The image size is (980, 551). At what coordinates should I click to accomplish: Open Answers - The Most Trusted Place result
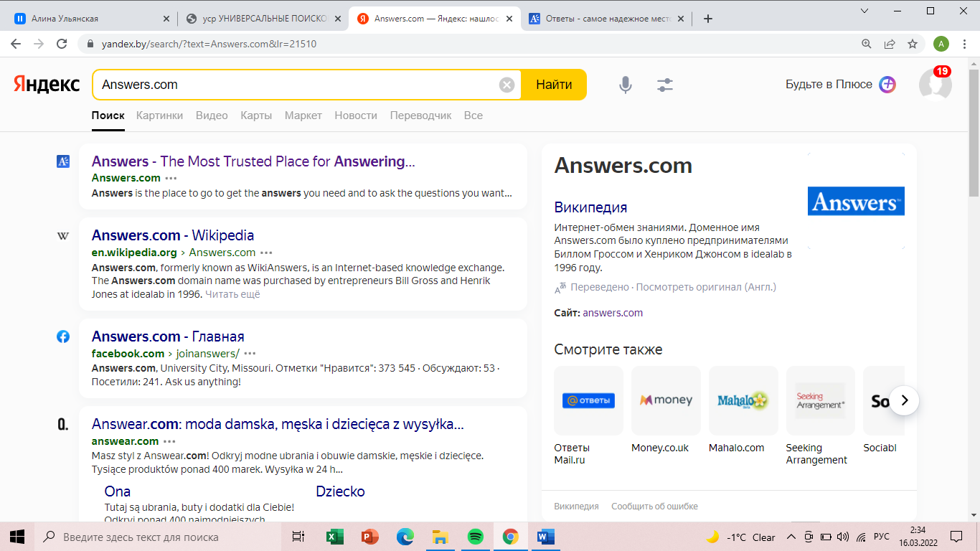pos(253,161)
